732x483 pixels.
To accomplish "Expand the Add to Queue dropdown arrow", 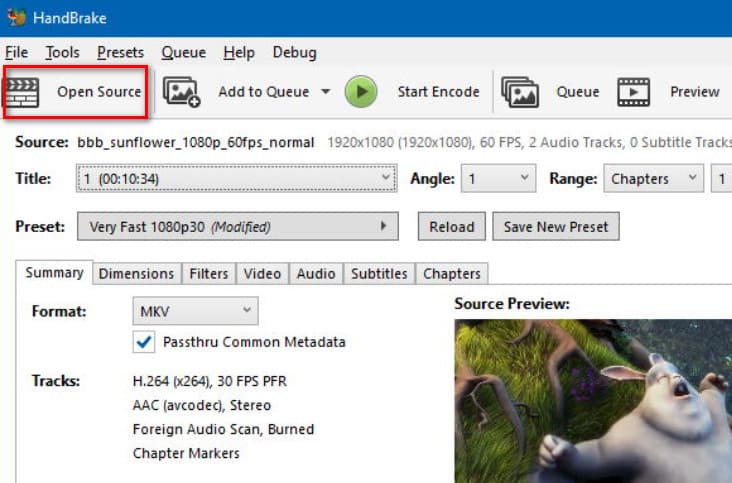I will (x=325, y=92).
